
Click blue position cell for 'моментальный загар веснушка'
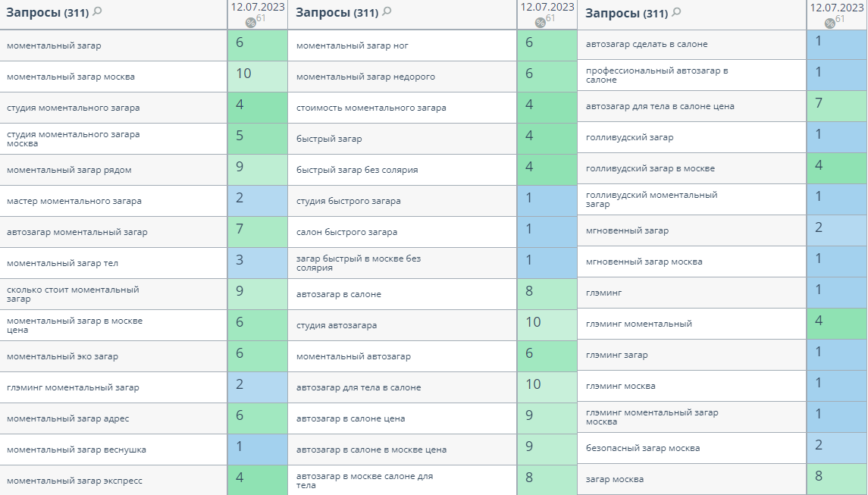[258, 450]
